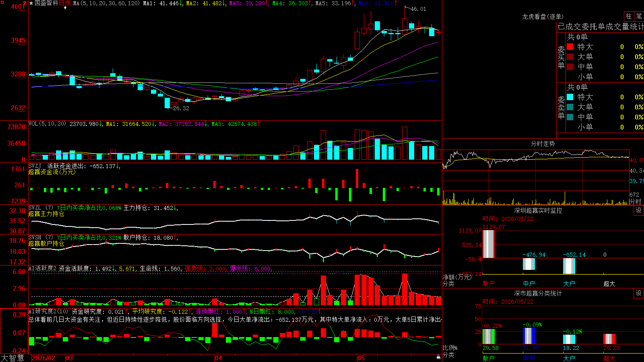The height and width of the screenshot is (362, 644).
Task: Click the 日线 period label
Action: coord(65,3)
